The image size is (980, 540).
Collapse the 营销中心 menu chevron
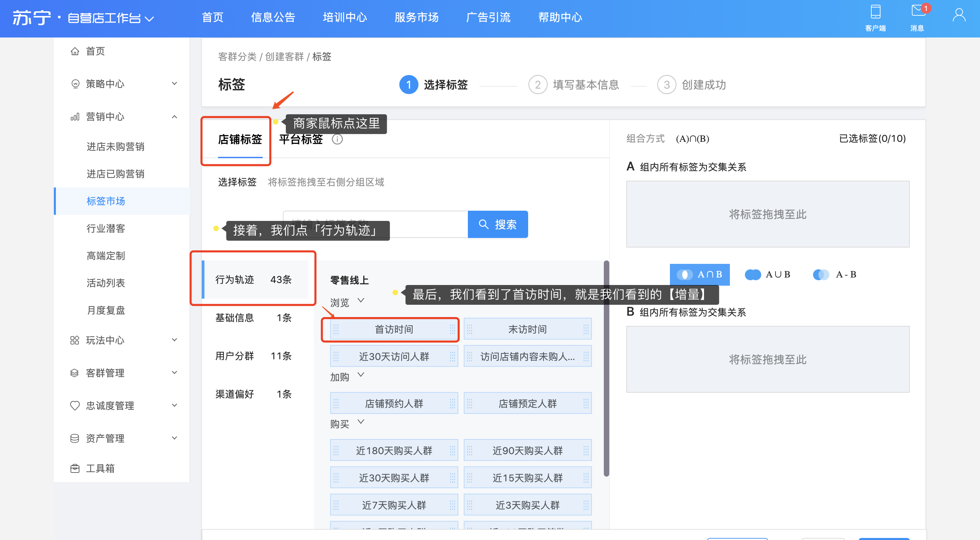coord(174,117)
